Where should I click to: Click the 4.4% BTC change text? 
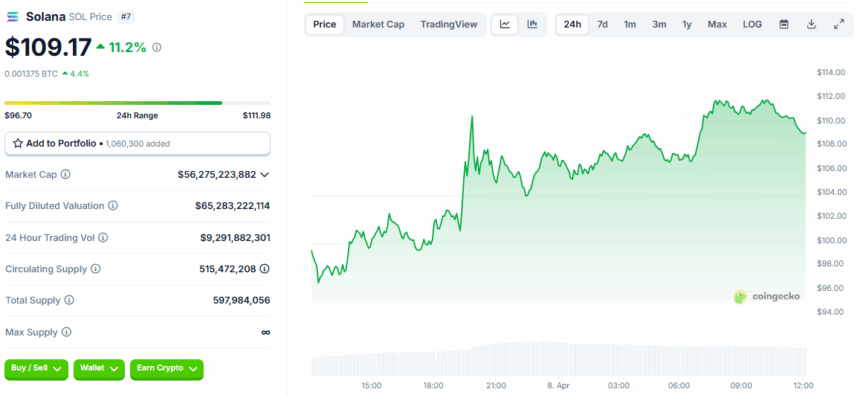pos(79,74)
